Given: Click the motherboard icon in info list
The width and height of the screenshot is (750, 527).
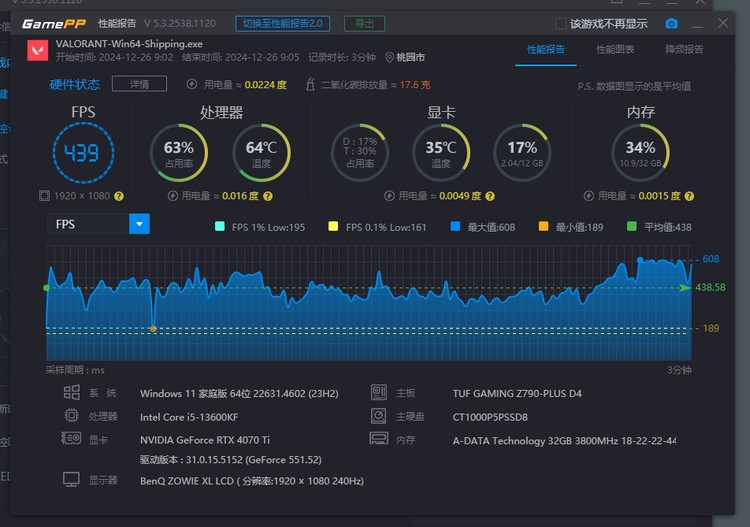Looking at the screenshot, I should 379,393.
